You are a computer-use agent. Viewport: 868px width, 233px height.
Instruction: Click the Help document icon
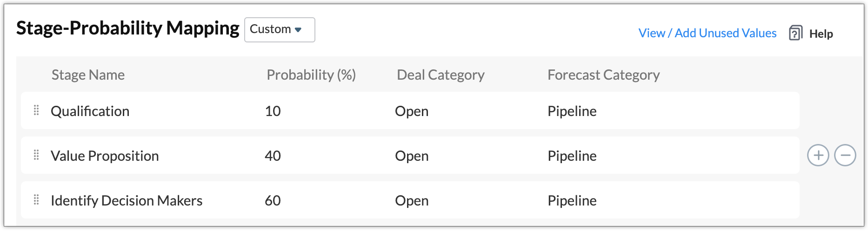[x=795, y=33]
